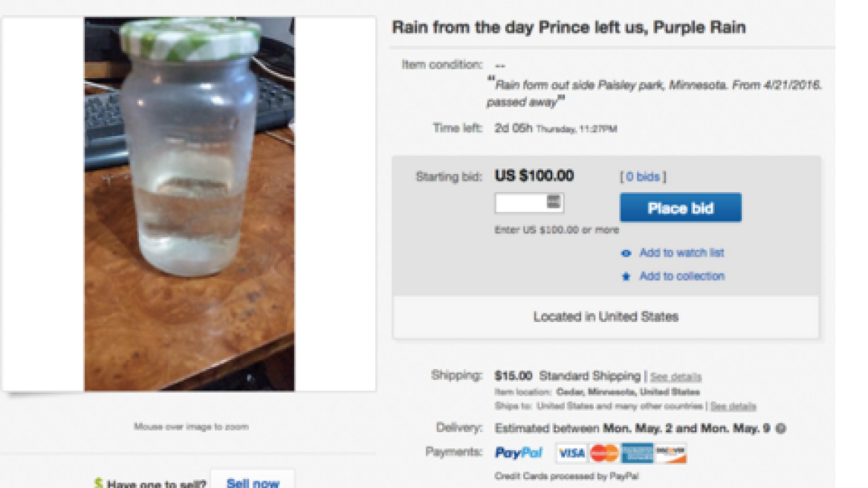
Task: Click the jar of rain product image
Action: coord(189,203)
